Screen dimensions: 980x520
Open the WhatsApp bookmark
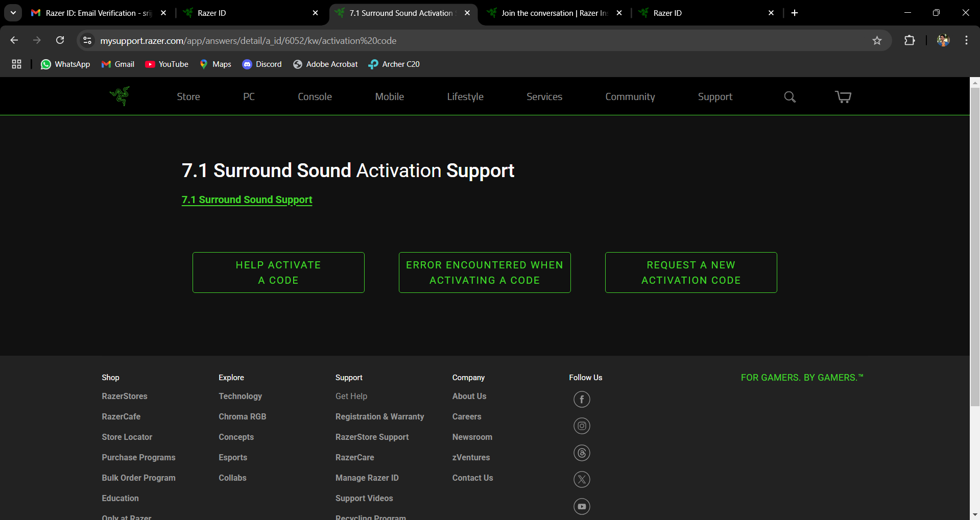pos(65,64)
